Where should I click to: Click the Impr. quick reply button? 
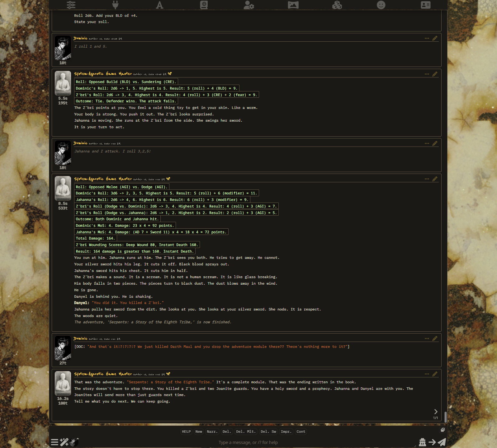(286, 432)
